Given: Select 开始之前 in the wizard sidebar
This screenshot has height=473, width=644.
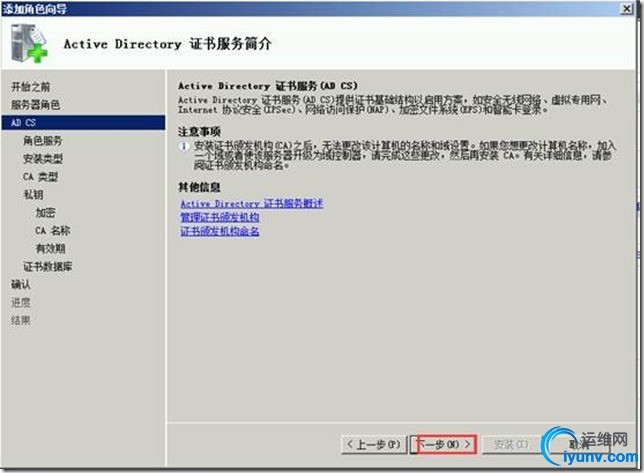Looking at the screenshot, I should point(31,87).
